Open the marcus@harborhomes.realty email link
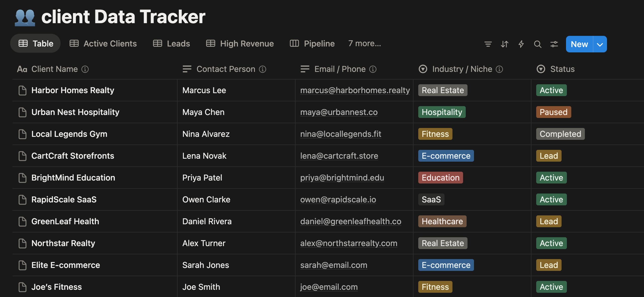This screenshot has height=297, width=644. point(355,90)
